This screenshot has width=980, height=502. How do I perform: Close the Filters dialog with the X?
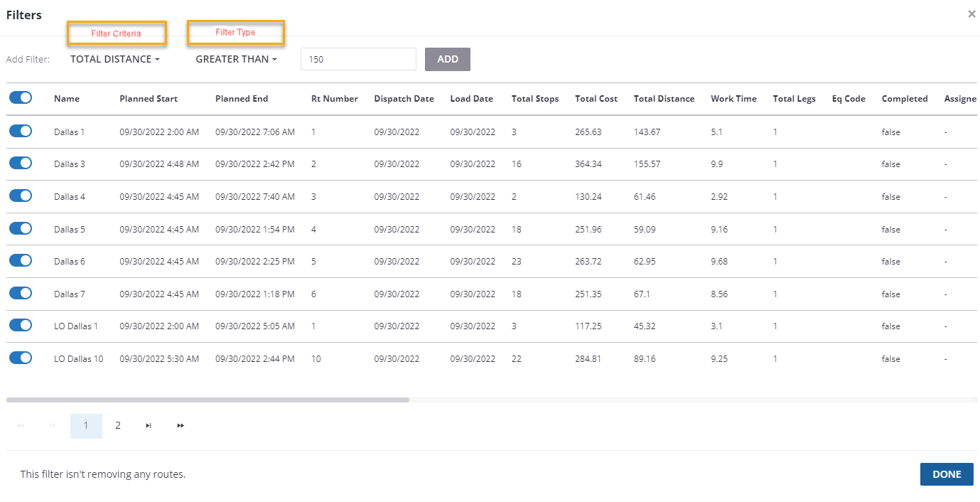point(971,14)
